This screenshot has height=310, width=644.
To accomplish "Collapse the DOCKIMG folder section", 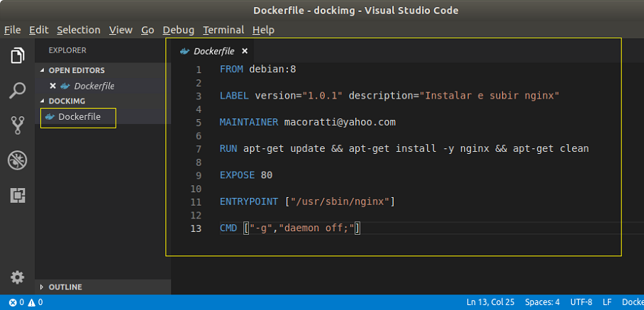I will (x=41, y=101).
